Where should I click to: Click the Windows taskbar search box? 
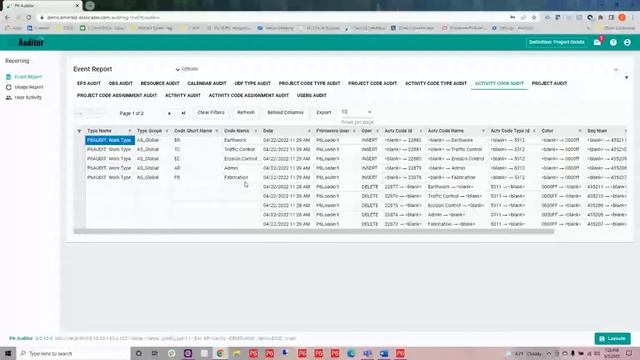[73, 353]
